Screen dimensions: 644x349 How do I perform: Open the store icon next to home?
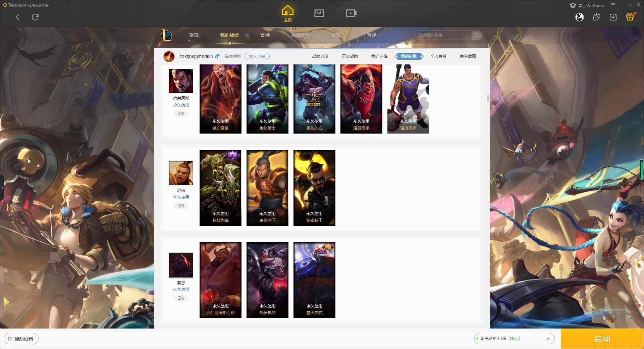point(319,13)
